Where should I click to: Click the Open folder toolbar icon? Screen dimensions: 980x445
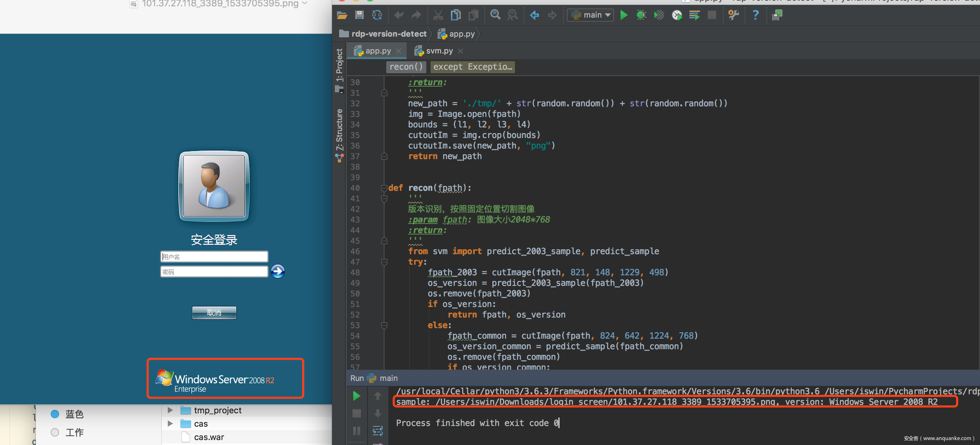coord(342,15)
